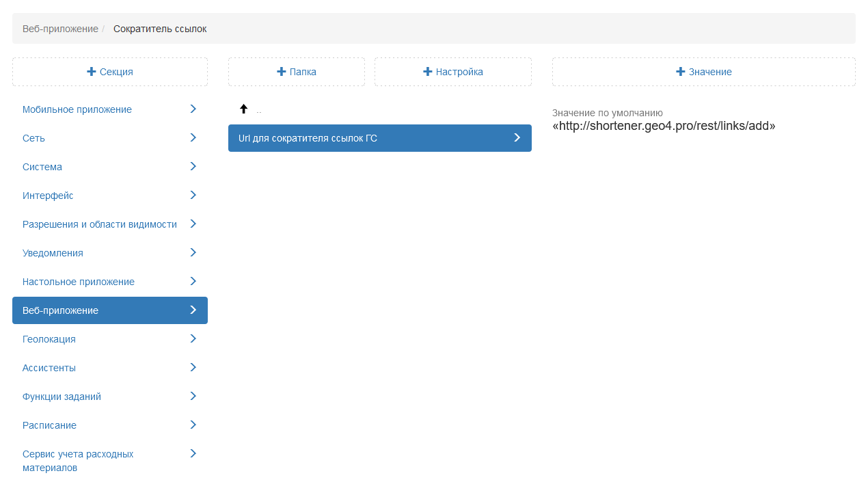Expand the Сеть section chevron
The width and height of the screenshot is (868, 495).
pos(193,138)
